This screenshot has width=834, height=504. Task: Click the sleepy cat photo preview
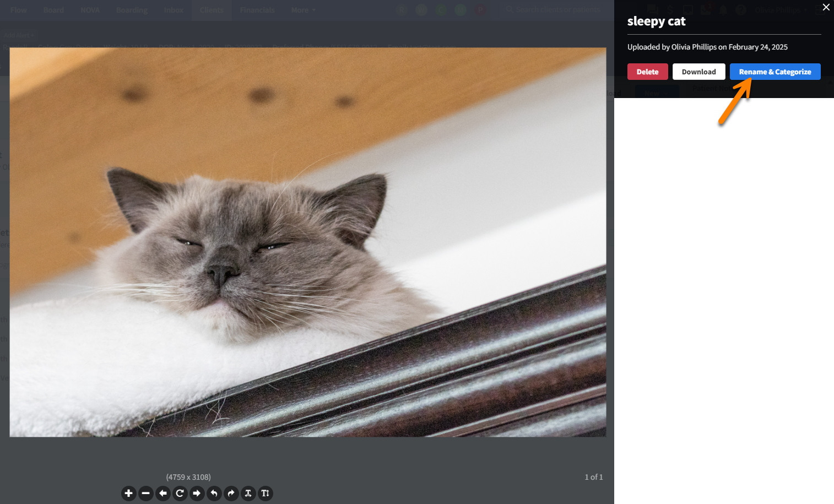pyautogui.click(x=307, y=242)
